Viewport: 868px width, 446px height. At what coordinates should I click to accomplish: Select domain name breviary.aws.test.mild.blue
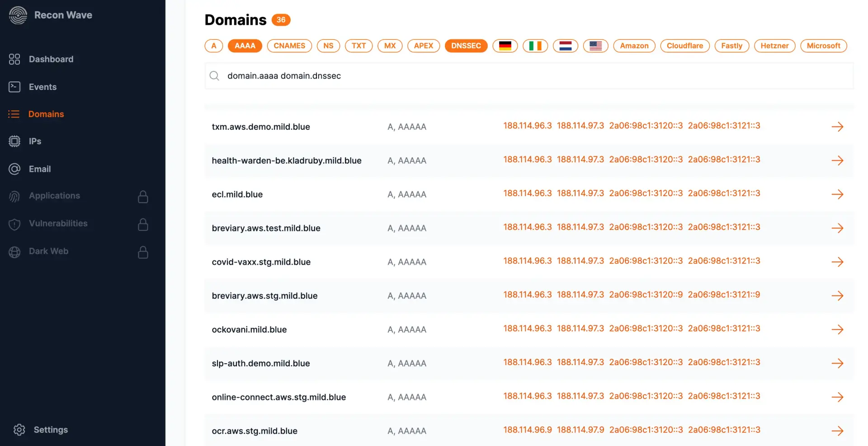[x=266, y=228]
